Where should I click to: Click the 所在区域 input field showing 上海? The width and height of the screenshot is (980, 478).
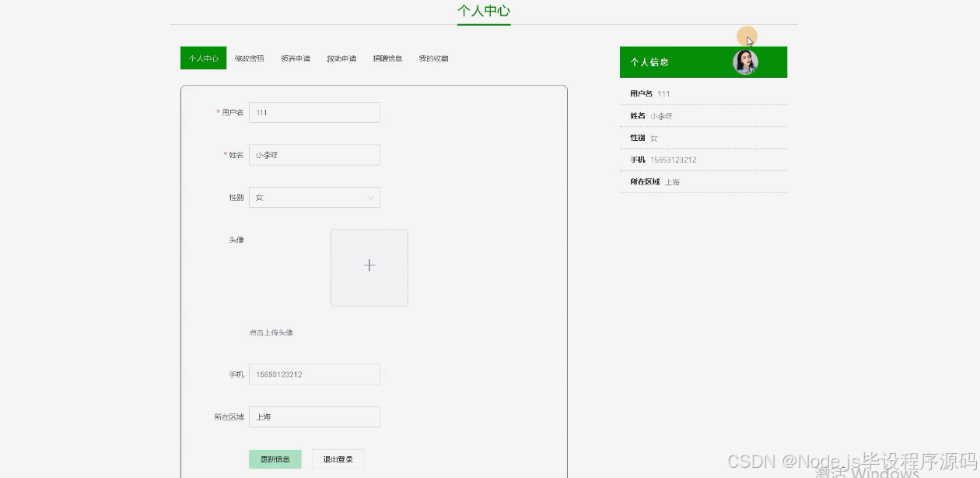314,416
